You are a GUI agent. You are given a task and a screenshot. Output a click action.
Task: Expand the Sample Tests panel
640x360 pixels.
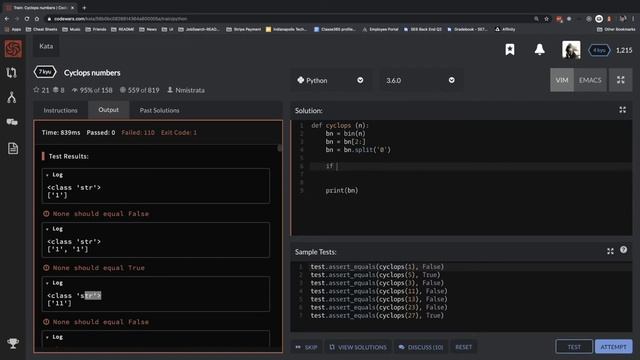click(x=610, y=251)
